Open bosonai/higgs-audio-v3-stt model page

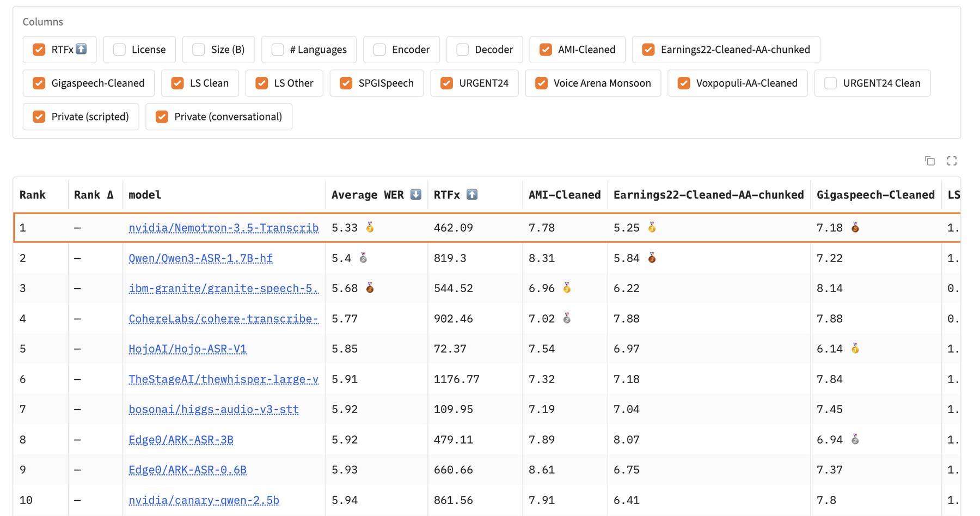tap(213, 409)
